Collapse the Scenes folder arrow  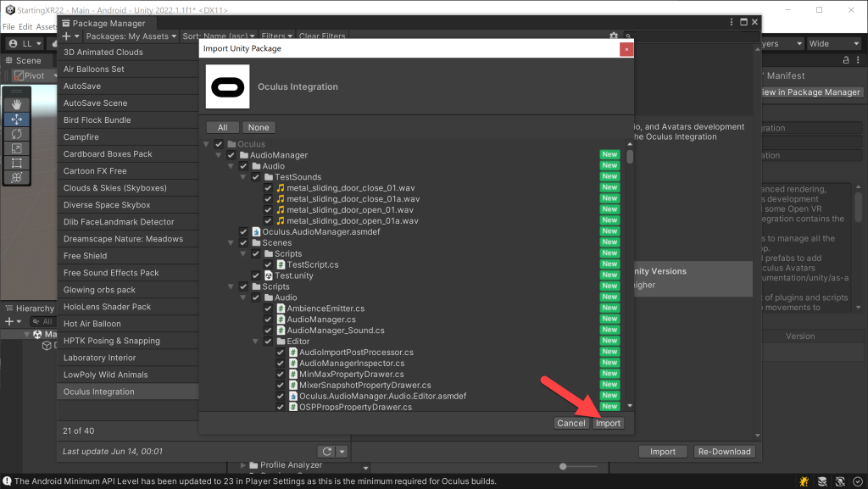pos(231,243)
